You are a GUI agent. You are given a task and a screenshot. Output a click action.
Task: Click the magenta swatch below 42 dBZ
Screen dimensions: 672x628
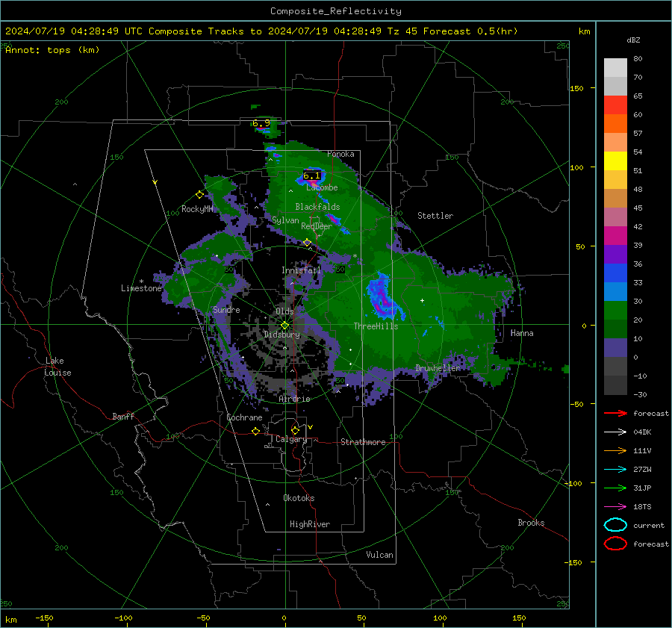coord(615,236)
